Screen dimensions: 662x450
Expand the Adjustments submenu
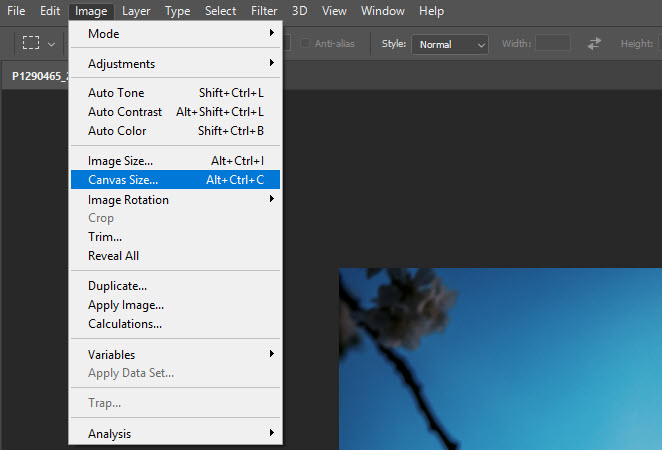(x=175, y=63)
